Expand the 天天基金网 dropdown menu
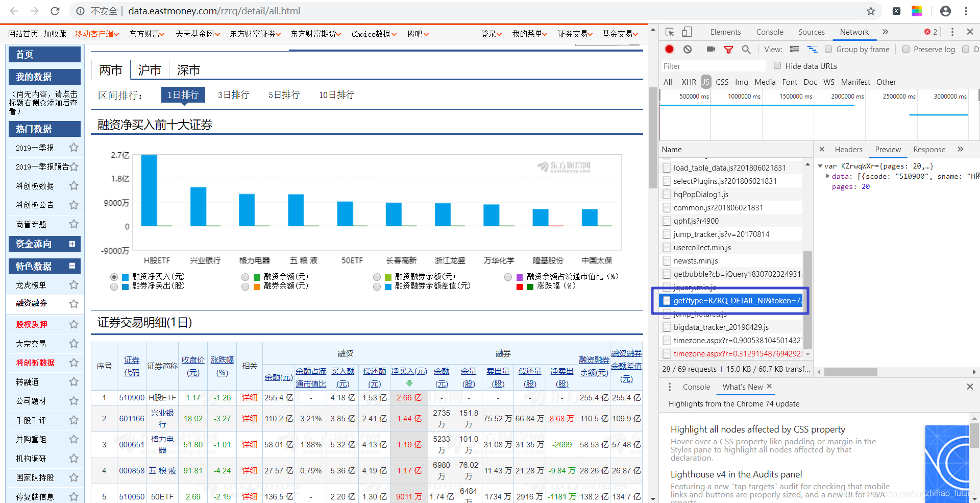This screenshot has width=980, height=503. (198, 34)
